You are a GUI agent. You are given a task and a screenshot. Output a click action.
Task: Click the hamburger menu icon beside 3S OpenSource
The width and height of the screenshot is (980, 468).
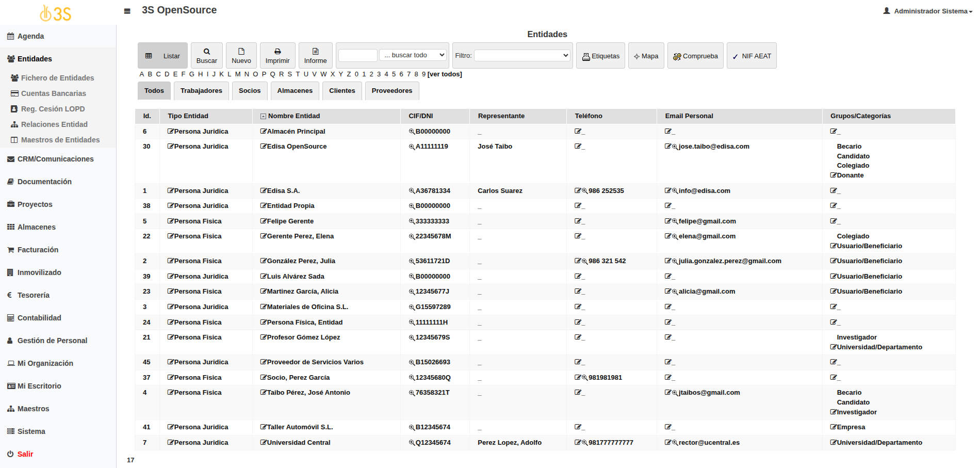(127, 11)
